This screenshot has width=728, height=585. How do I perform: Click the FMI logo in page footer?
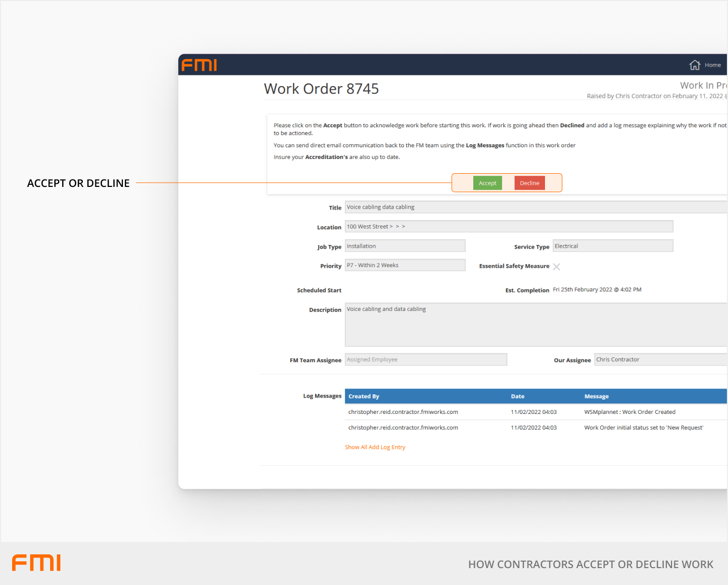[x=36, y=563]
